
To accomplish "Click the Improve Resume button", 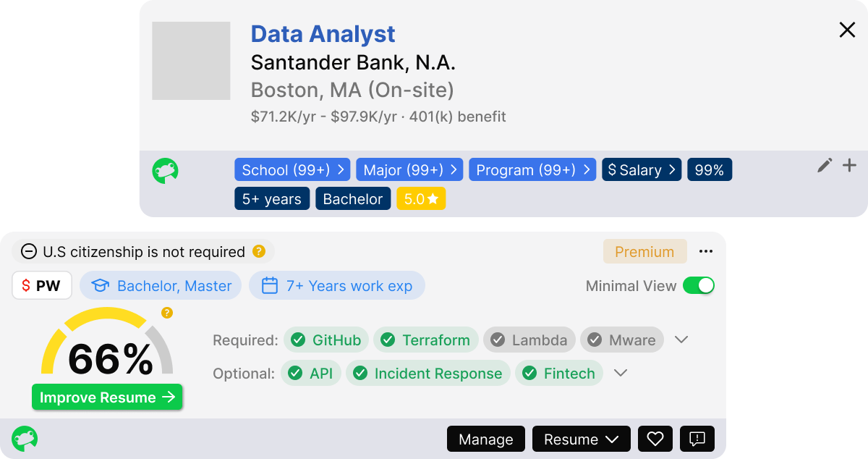I will pos(107,397).
